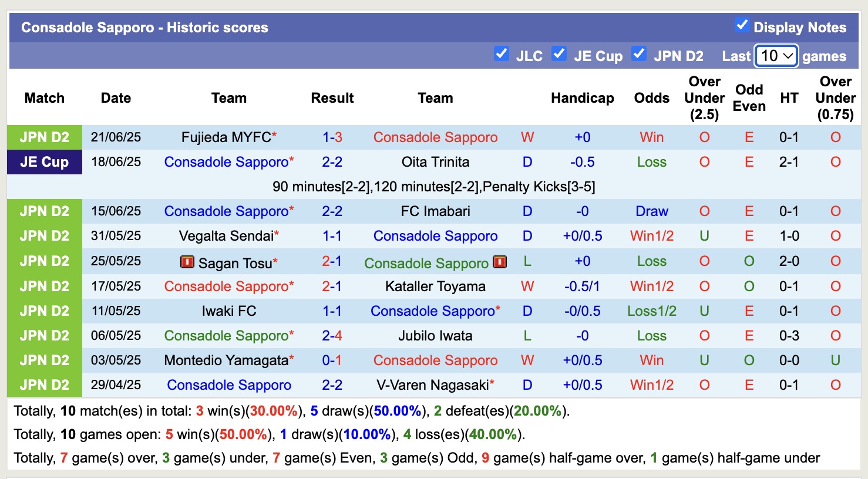The height and width of the screenshot is (479, 868).
Task: Toggle the Display Notes checkbox
Action: click(742, 25)
